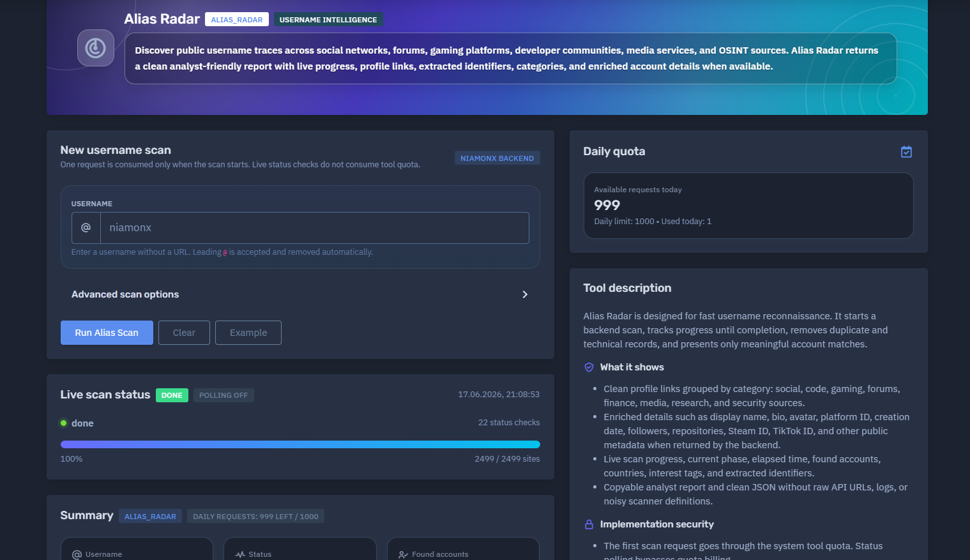Click the DONE status badge

tap(172, 395)
